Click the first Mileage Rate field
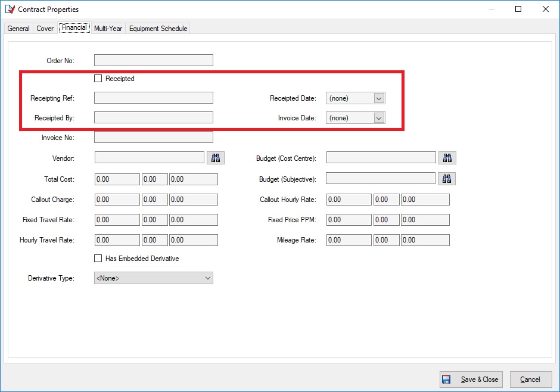The width and height of the screenshot is (560, 392). 349,240
